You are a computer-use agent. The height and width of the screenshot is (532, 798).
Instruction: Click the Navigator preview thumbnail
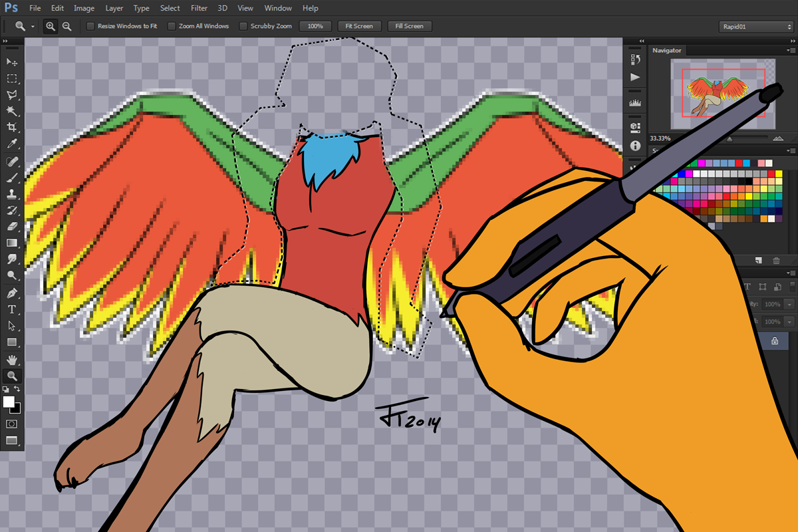tap(723, 94)
